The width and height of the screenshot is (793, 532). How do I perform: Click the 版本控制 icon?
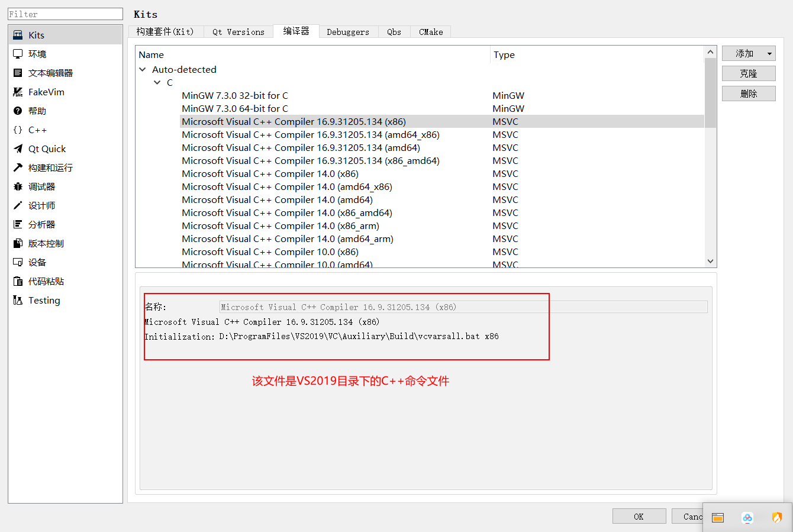(18, 243)
